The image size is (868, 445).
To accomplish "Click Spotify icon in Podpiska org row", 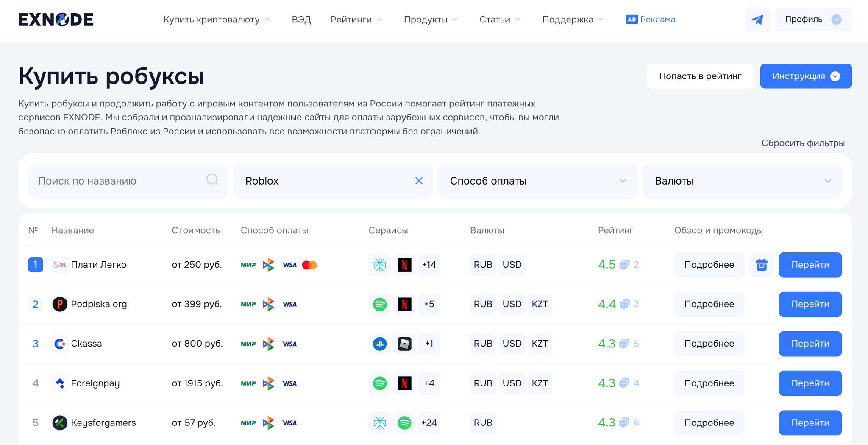I will (380, 304).
